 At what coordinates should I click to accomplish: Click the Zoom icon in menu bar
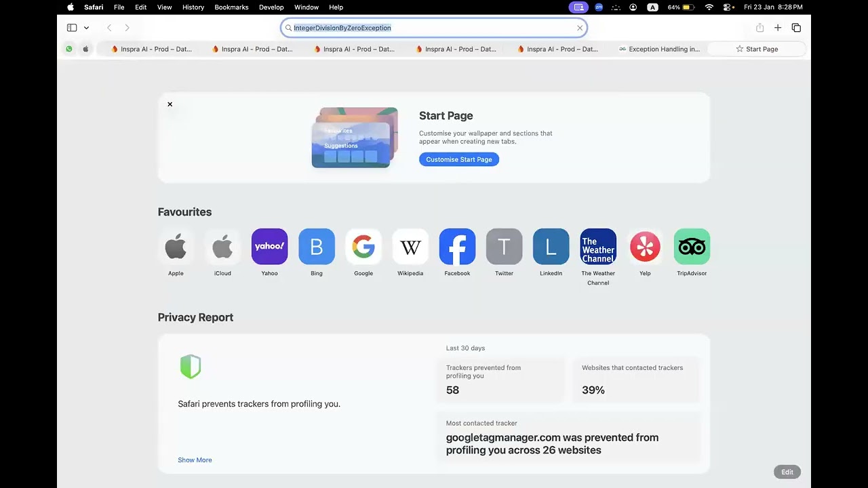599,7
